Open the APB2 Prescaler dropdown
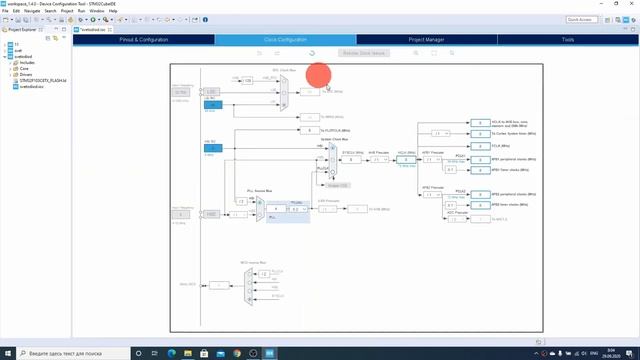The width and height of the screenshot is (640, 360). coord(433,195)
